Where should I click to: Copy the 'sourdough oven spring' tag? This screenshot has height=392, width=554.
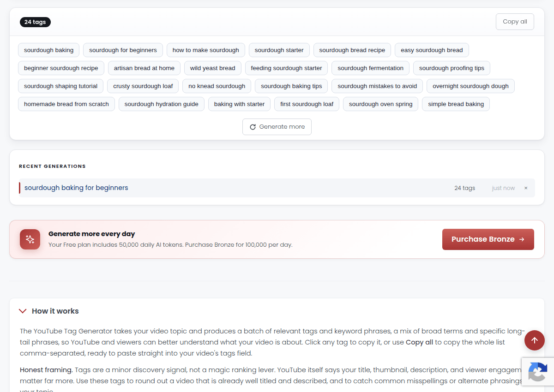[381, 104]
